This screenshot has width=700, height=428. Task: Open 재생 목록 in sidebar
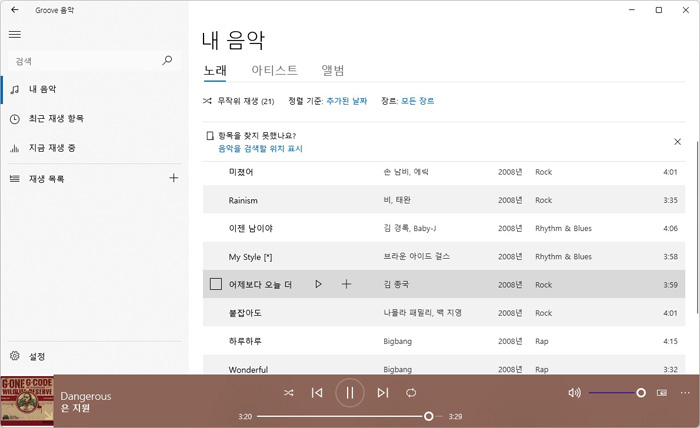pyautogui.click(x=85, y=179)
